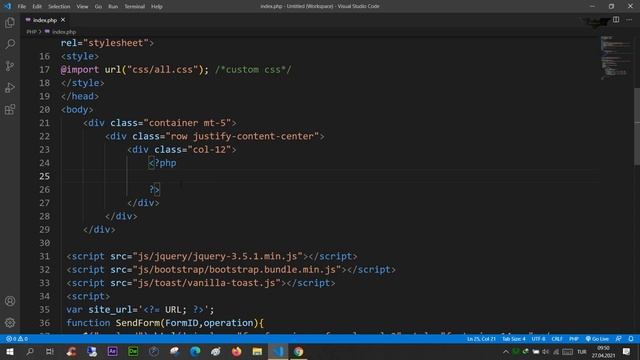Image resolution: width=640 pixels, height=360 pixels.
Task: Click the vertical editor scrollbar thumb
Action: pos(637,127)
